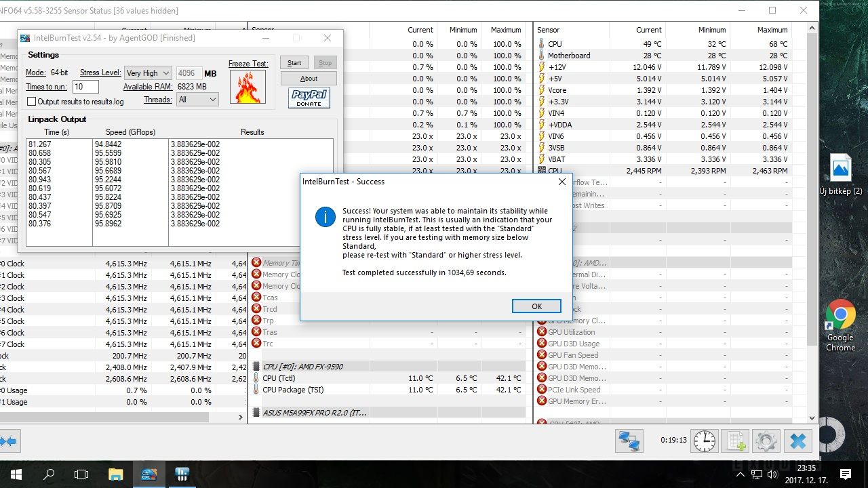This screenshot has width=868, height=488.
Task: Click Start button in IntelBurnTest
Action: click(x=294, y=63)
